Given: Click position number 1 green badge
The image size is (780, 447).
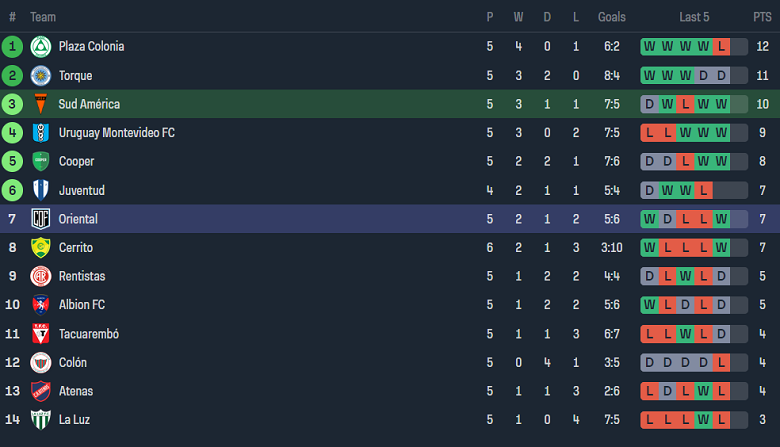Looking at the screenshot, I should point(12,46).
